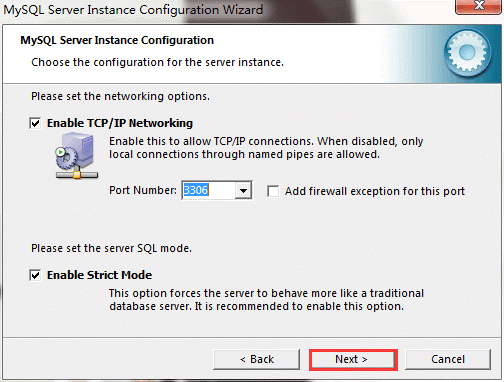
Task: Click the 'Please set the server SQL mode' text
Action: (112, 248)
